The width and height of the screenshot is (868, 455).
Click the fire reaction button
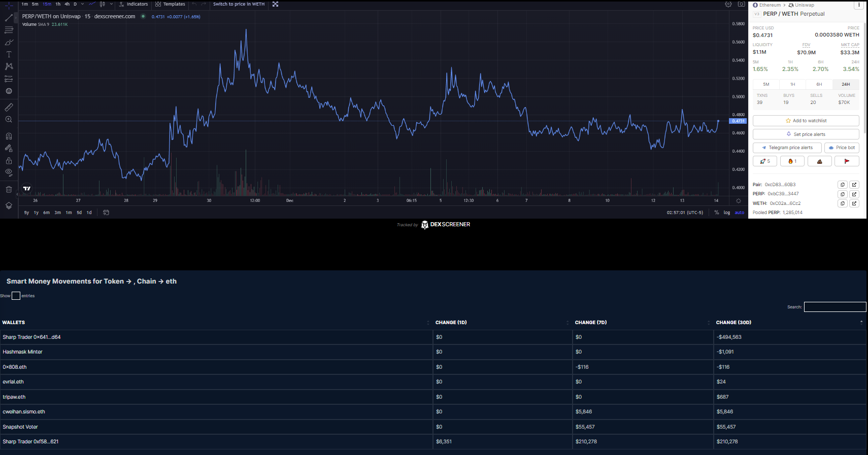click(792, 161)
